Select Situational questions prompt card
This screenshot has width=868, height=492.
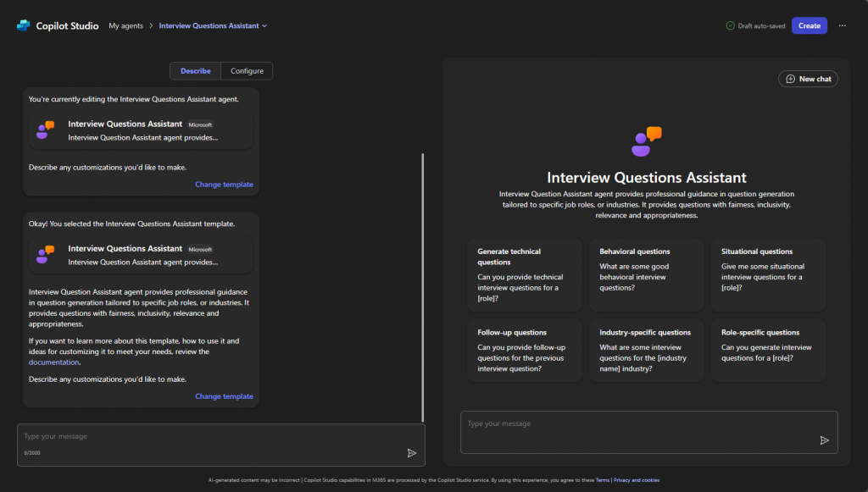pos(768,274)
